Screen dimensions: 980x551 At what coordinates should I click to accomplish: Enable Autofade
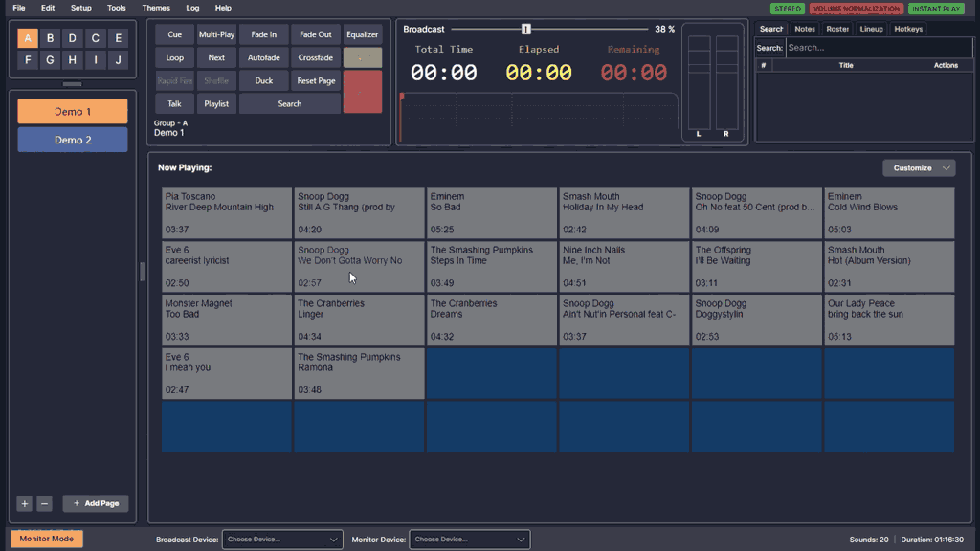pos(264,57)
